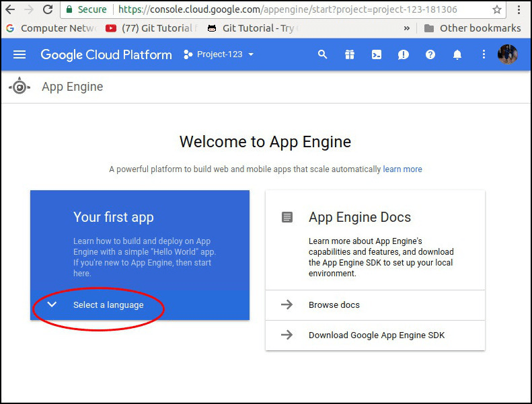The height and width of the screenshot is (404, 532).
Task: Open the (77) Git Tutorial YouTube bookmark
Action: pos(151,28)
